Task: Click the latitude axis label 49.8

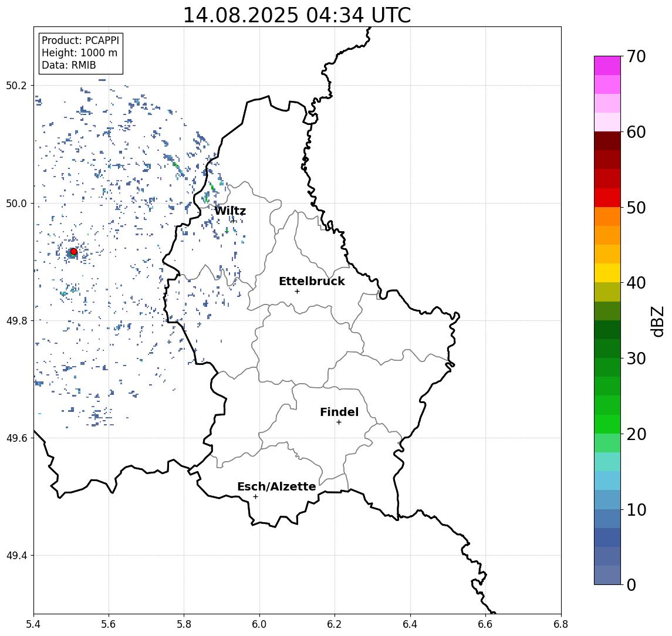Action: click(16, 320)
